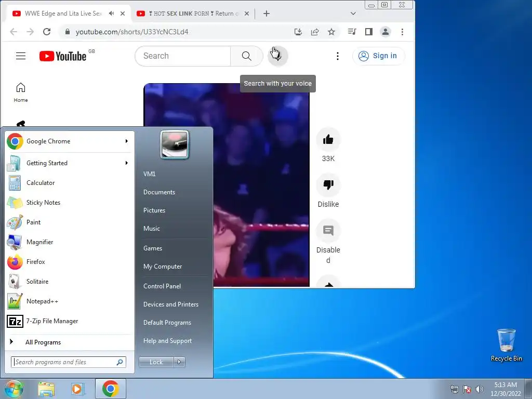Click the YouTube search input field
Image resolution: width=532 pixels, height=399 pixels.
[x=183, y=56]
